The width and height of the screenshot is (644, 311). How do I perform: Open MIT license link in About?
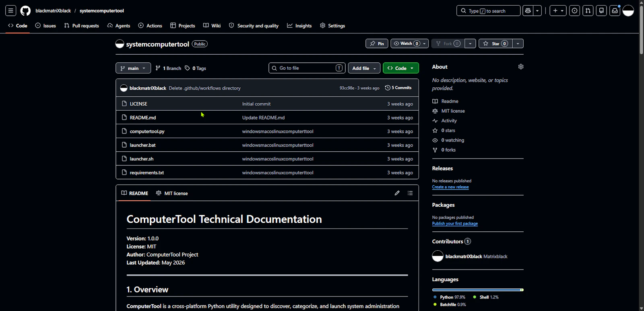(x=448, y=111)
